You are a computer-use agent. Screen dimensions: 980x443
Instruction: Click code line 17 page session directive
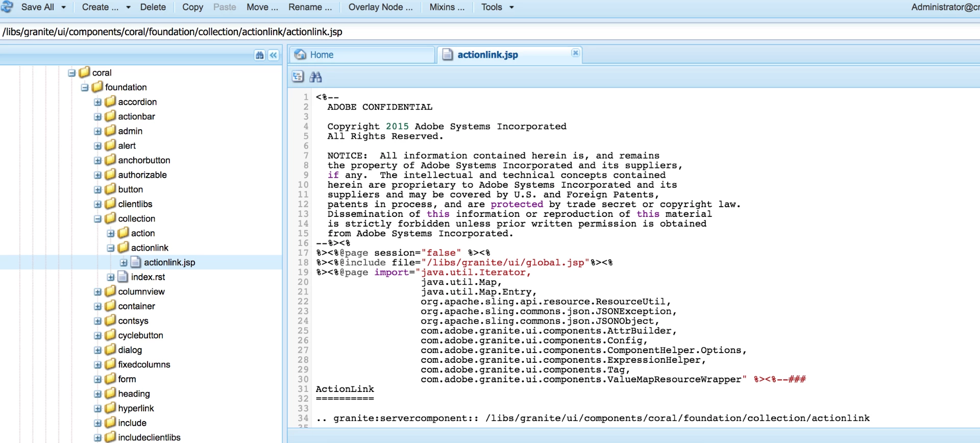pyautogui.click(x=403, y=253)
